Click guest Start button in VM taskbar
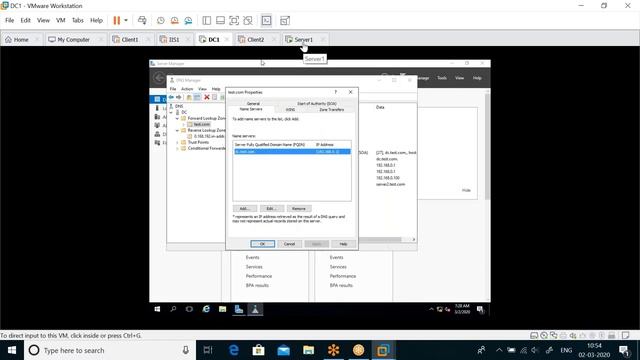 pos(157,309)
